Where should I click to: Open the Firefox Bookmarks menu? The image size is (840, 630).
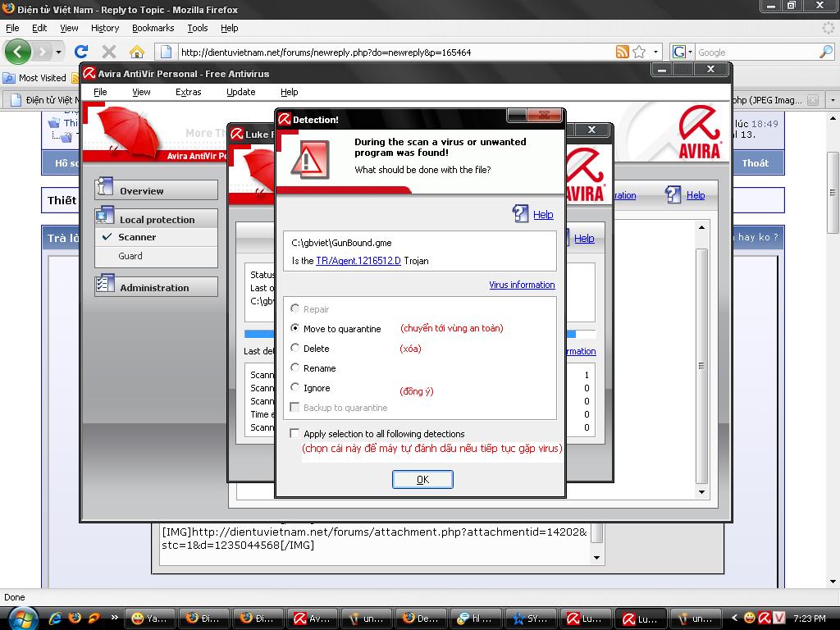[x=153, y=28]
